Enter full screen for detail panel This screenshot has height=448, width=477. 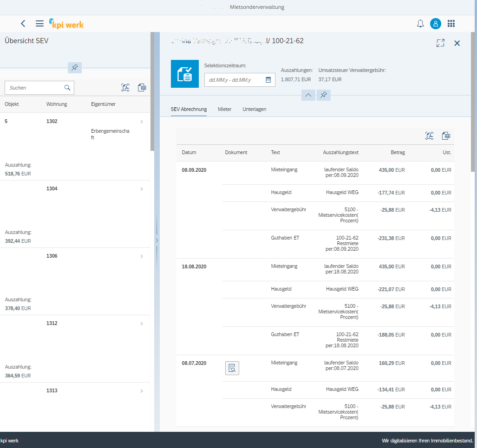[x=440, y=43]
